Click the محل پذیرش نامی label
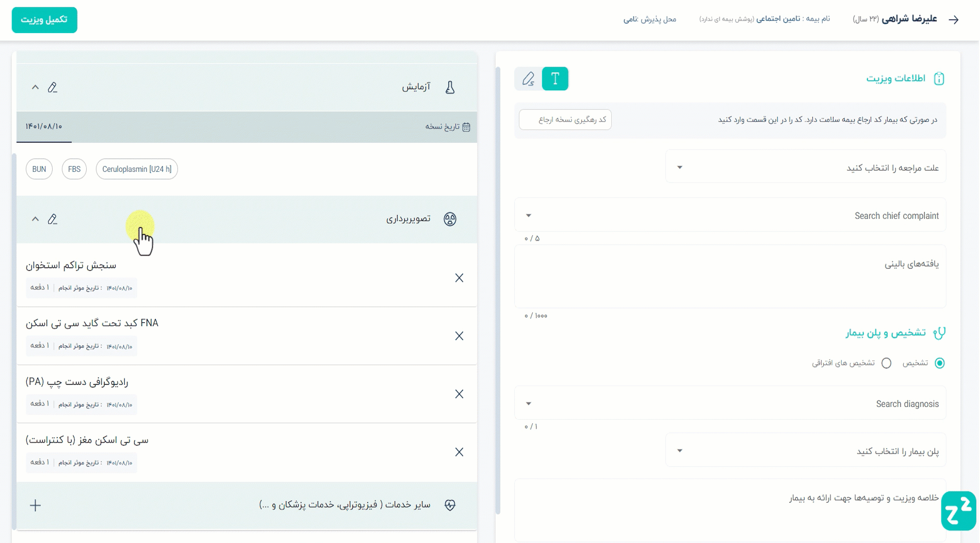Screen dimensions: 980x543 650,20
